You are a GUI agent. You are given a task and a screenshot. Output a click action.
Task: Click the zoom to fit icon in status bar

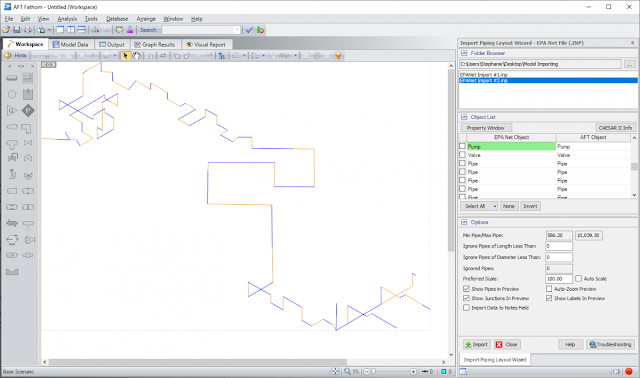[336, 371]
